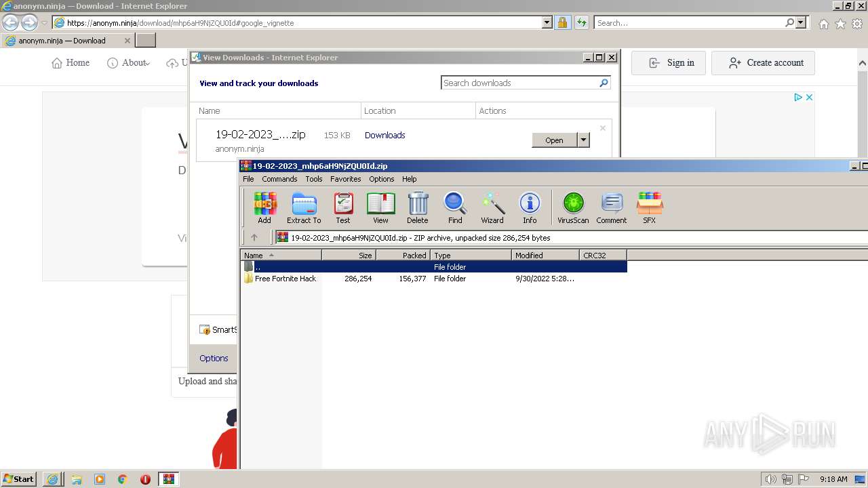Open Extract To in WinRAR toolbar

coord(304,207)
